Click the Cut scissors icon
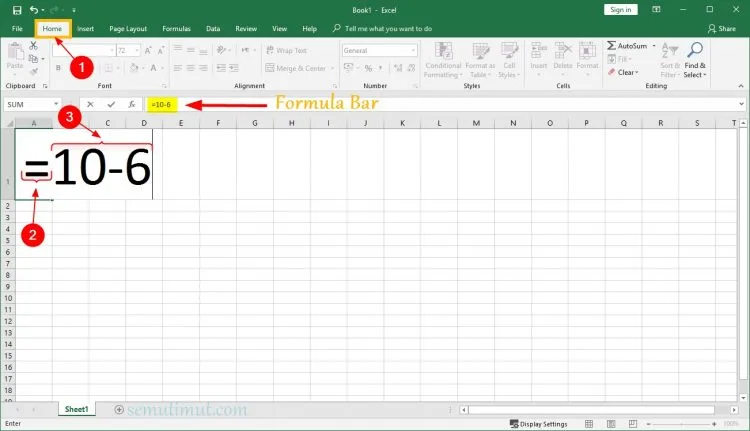The image size is (750, 431). point(33,46)
